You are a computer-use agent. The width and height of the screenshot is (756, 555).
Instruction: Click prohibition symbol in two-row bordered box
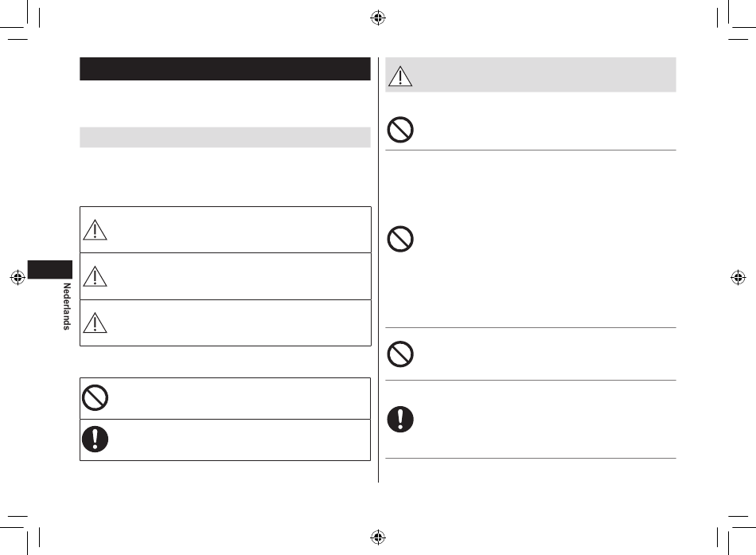pyautogui.click(x=95, y=397)
